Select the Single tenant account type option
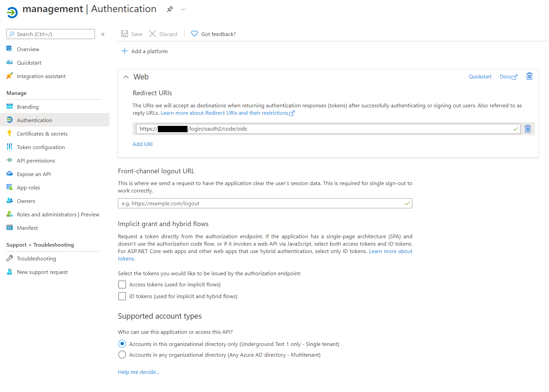Screen dimensions: 549x392 pos(122,344)
